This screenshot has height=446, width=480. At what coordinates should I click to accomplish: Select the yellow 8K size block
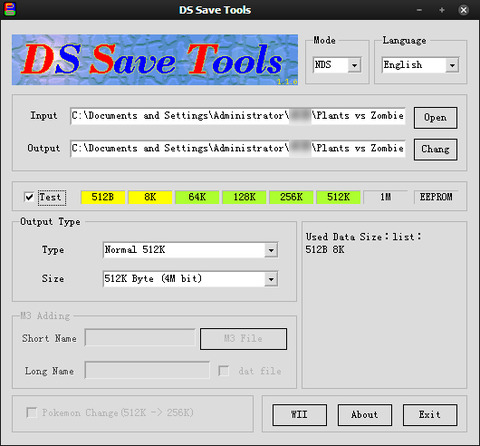click(150, 197)
